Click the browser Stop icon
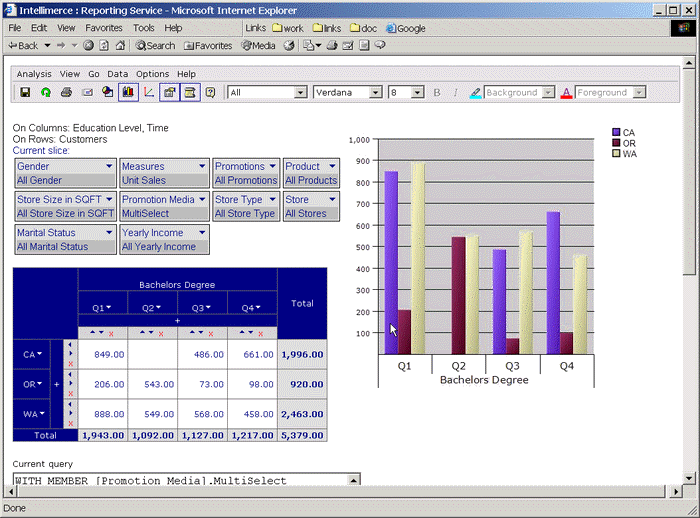Image resolution: width=700 pixels, height=518 pixels. [x=88, y=46]
